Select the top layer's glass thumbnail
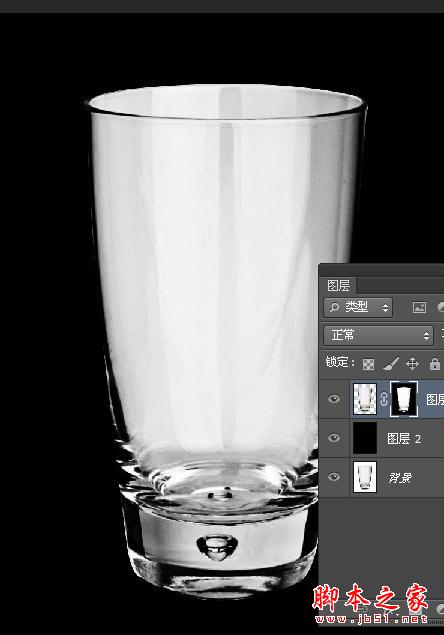Screen dimensions: 444x635 [365, 399]
